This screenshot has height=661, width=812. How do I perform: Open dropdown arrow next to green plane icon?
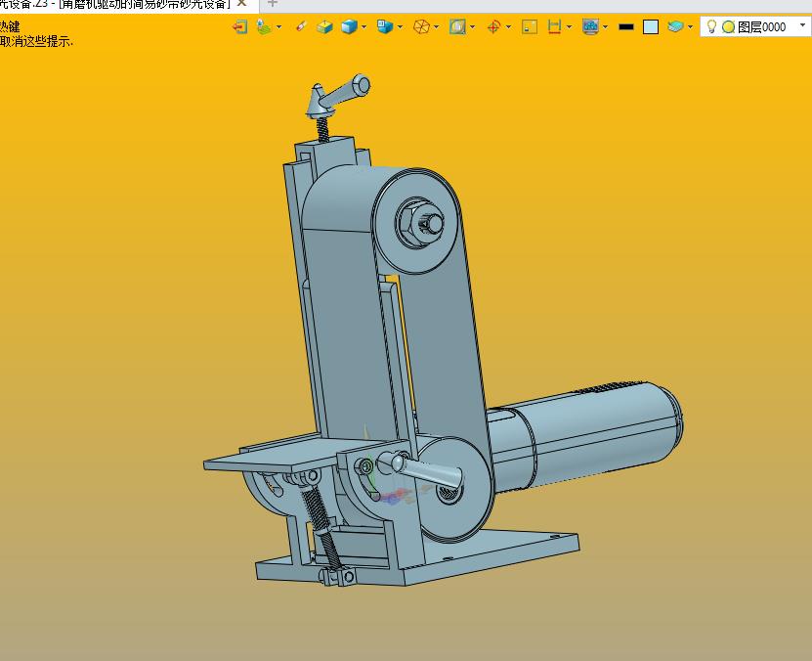point(279,27)
